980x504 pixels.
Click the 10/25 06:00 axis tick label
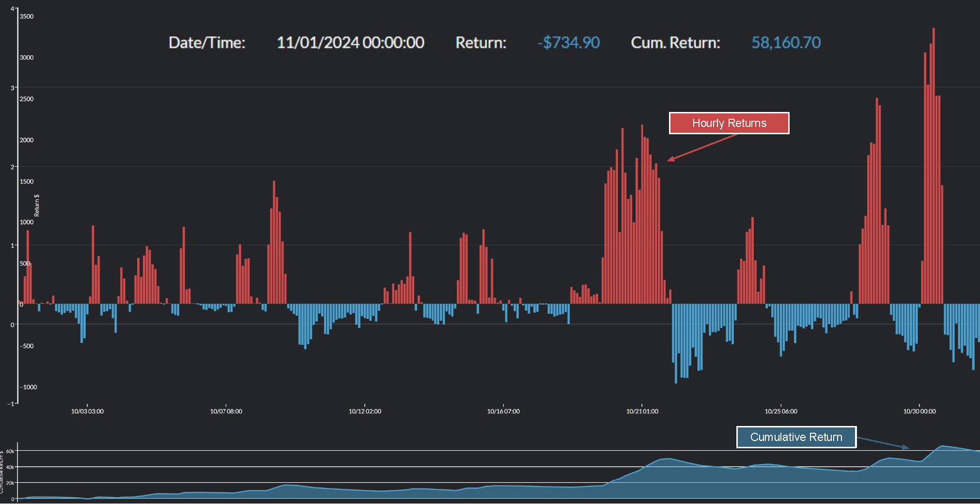click(x=781, y=411)
